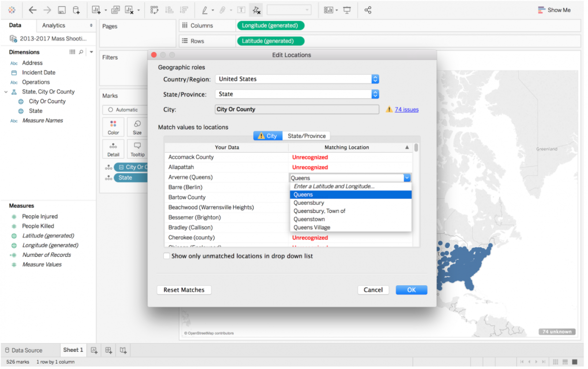Image resolution: width=588 pixels, height=369 pixels.
Task: Click the Highlight pencil icon
Action: point(205,9)
